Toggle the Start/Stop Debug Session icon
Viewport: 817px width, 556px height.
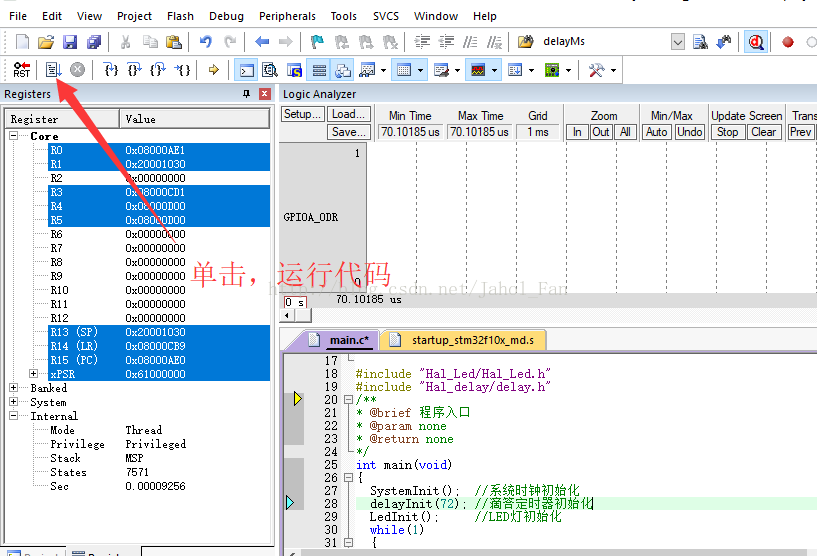(x=756, y=42)
